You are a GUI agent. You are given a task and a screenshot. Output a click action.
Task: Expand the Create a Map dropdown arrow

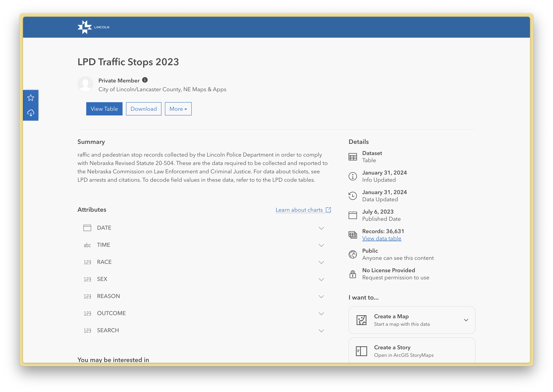pos(466,320)
